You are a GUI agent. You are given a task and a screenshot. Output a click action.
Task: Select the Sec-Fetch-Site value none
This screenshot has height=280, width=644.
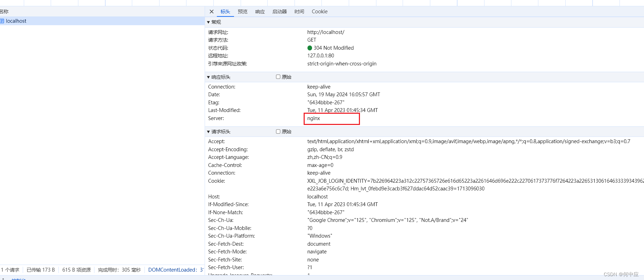click(x=313, y=260)
